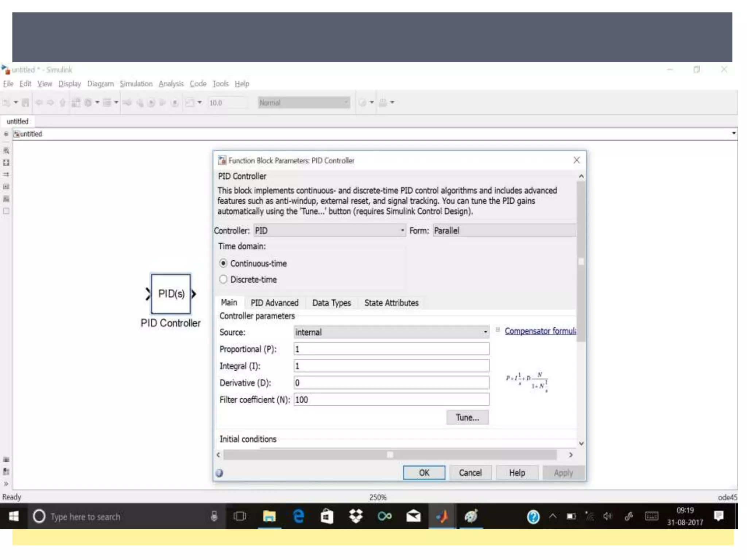This screenshot has height=560, width=747.
Task: Click the Image icon in left palette
Action: (6, 199)
